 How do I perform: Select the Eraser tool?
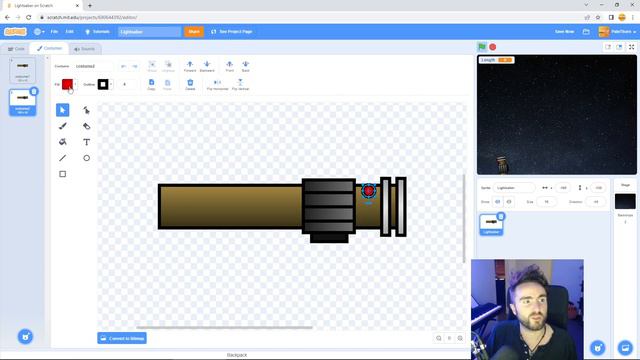coord(87,126)
